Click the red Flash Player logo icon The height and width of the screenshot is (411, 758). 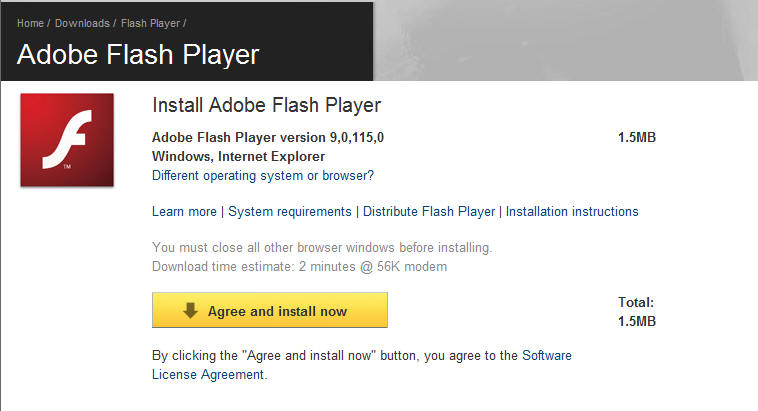67,140
